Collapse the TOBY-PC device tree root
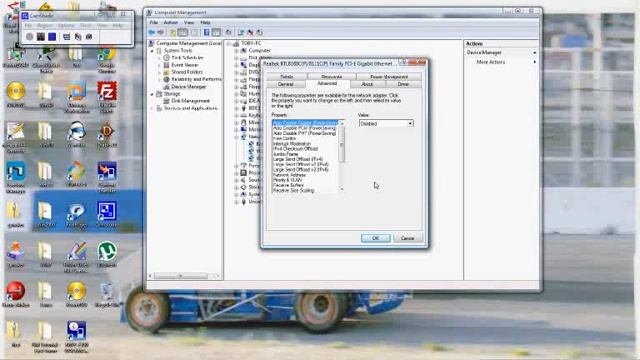This screenshot has width=640, height=360. 229,43
